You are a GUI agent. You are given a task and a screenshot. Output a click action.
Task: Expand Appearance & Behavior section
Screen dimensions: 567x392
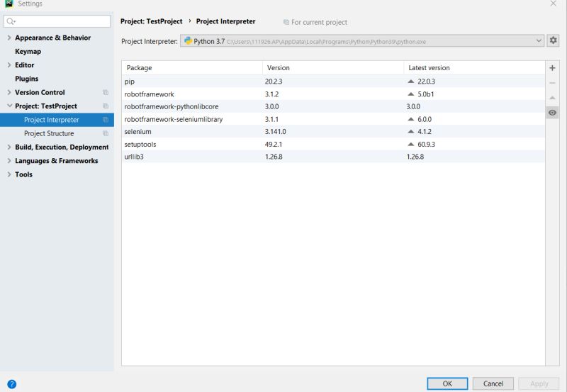(9, 38)
